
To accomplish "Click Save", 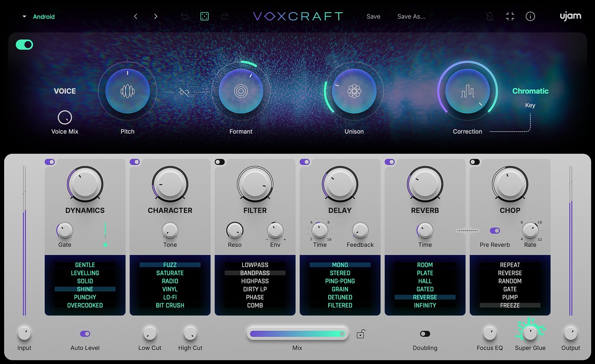I will (373, 16).
